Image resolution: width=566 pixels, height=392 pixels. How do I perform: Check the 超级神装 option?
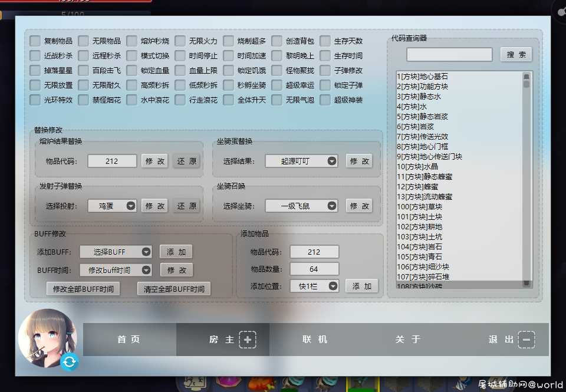325,100
